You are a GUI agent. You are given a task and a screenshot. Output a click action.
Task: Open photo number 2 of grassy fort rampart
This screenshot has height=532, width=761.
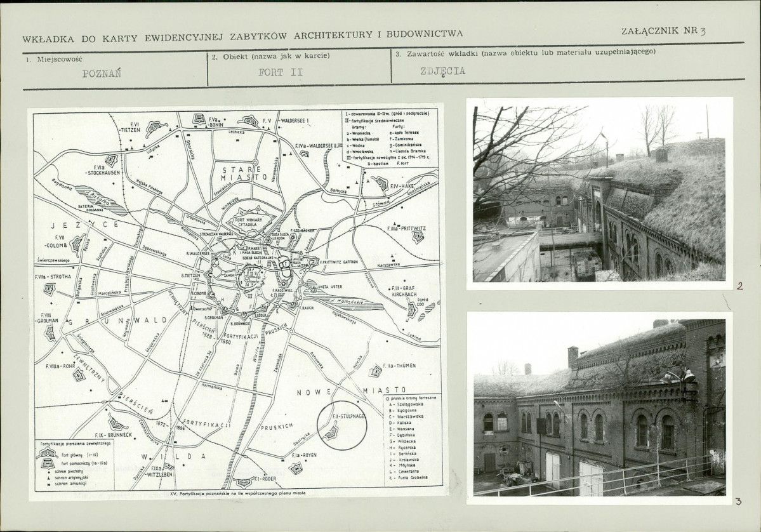pyautogui.click(x=599, y=194)
